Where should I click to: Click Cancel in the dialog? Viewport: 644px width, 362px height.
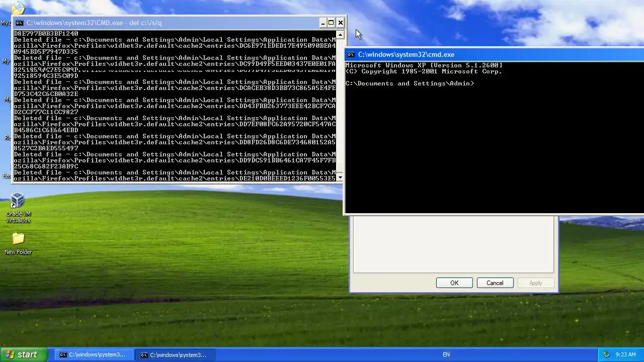(x=495, y=283)
